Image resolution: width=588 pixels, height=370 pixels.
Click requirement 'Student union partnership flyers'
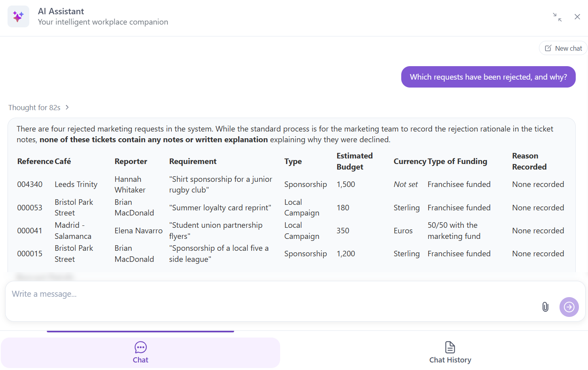click(x=216, y=231)
